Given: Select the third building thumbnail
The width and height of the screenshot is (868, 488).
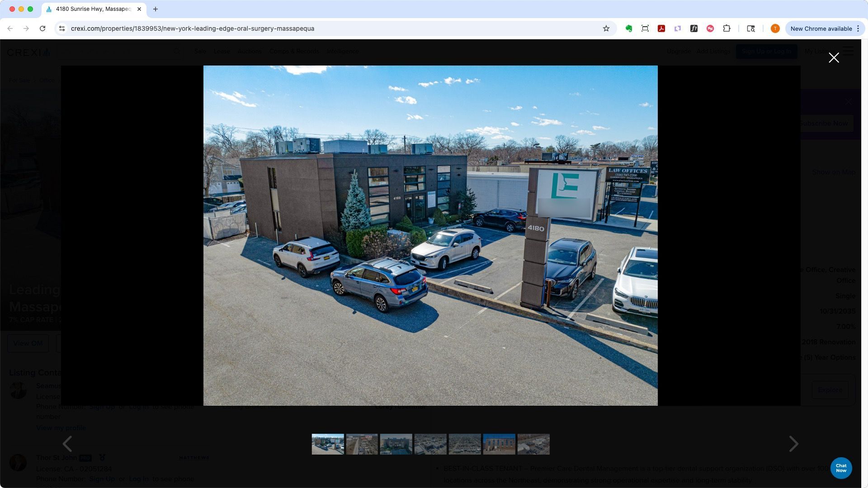Looking at the screenshot, I should point(396,444).
